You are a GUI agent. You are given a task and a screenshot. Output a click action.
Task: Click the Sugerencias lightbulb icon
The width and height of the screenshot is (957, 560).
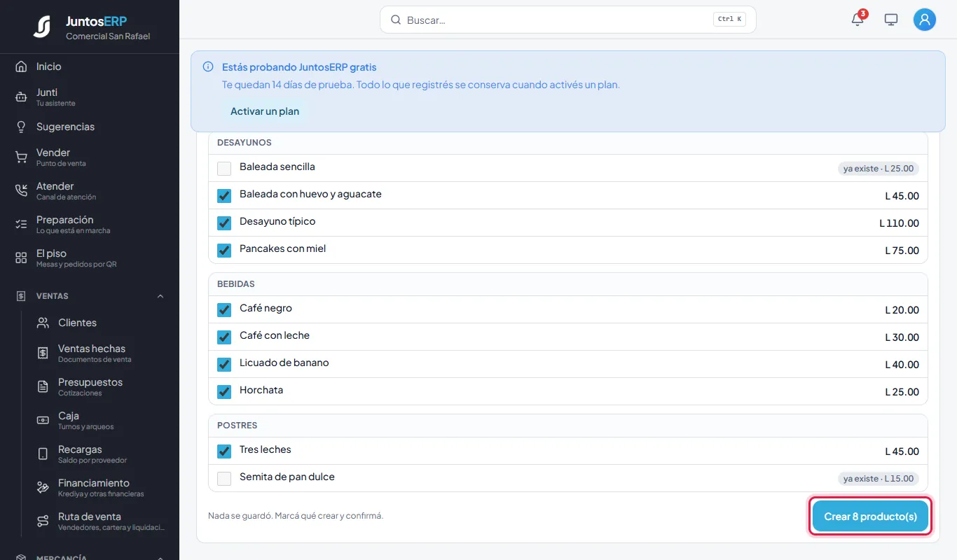(x=21, y=127)
